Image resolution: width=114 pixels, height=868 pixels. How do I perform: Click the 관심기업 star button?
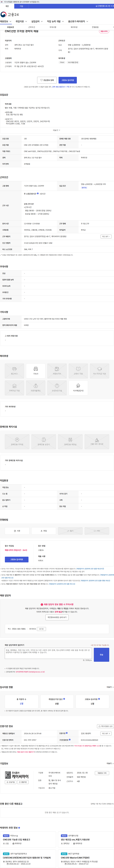coord(10,782)
